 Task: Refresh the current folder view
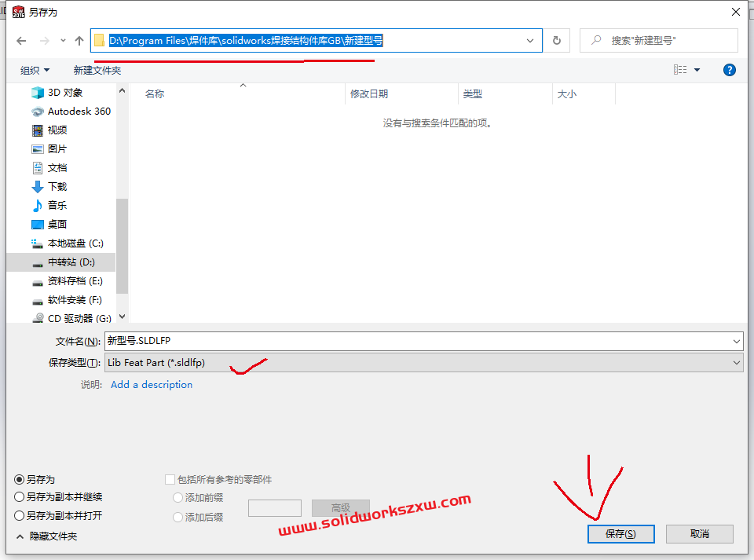(556, 40)
